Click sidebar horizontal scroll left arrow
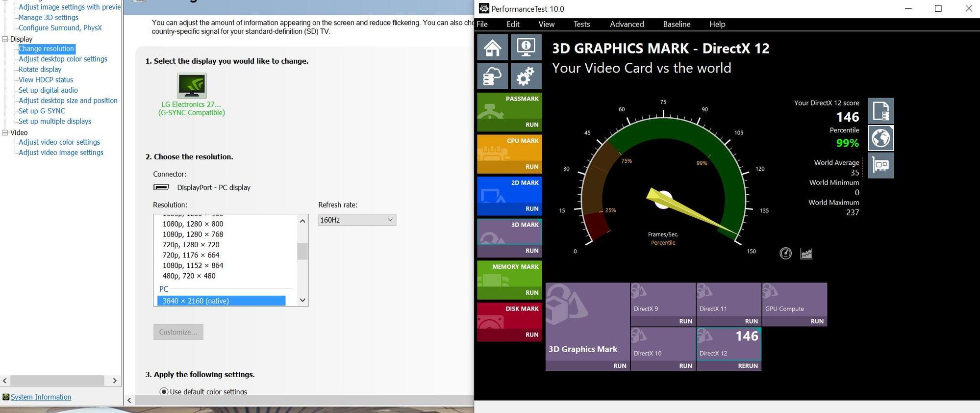The width and height of the screenshot is (980, 413). (5, 381)
